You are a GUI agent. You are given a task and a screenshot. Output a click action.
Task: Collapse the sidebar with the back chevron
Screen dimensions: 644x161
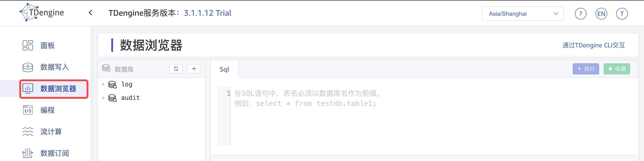click(91, 13)
